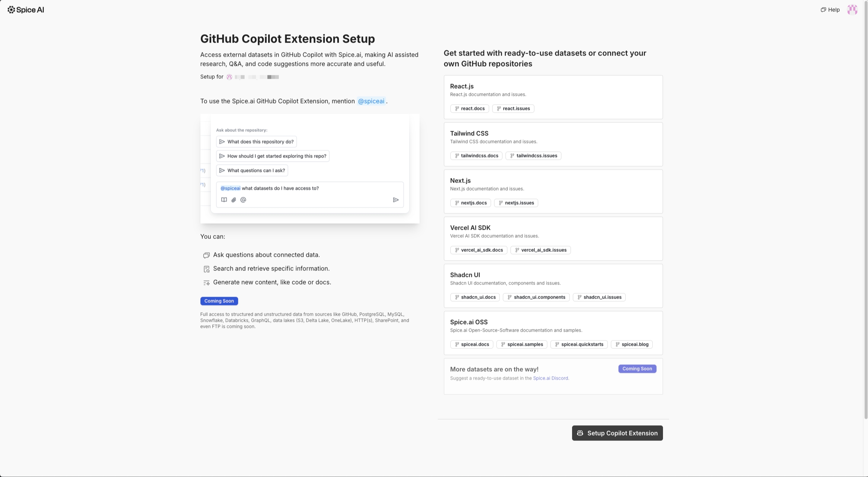
Task: Pick the vercel_ai_sdk.issues dataset chip
Action: pyautogui.click(x=541, y=250)
